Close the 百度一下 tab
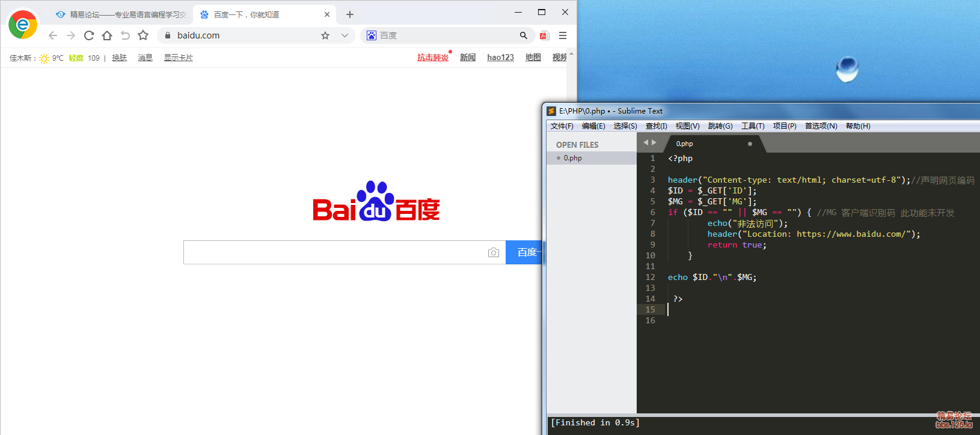The height and width of the screenshot is (435, 980). 327,14
